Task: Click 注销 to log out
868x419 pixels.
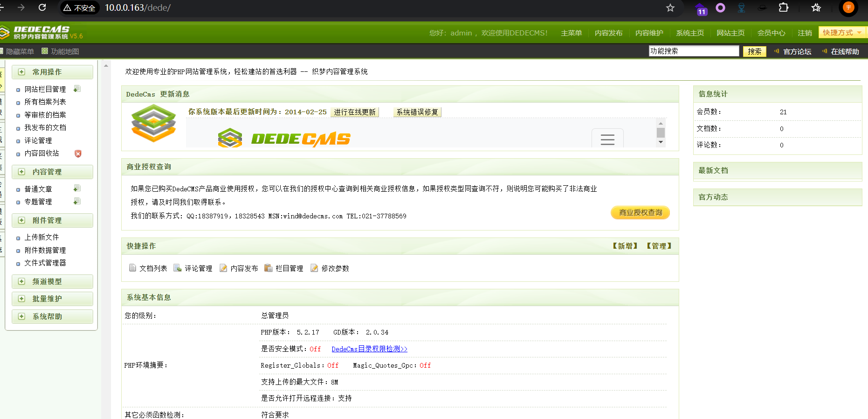Action: [805, 33]
